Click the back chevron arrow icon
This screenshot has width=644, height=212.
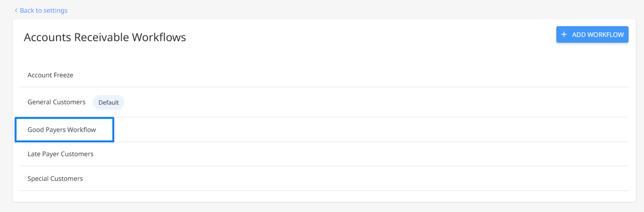click(x=16, y=10)
